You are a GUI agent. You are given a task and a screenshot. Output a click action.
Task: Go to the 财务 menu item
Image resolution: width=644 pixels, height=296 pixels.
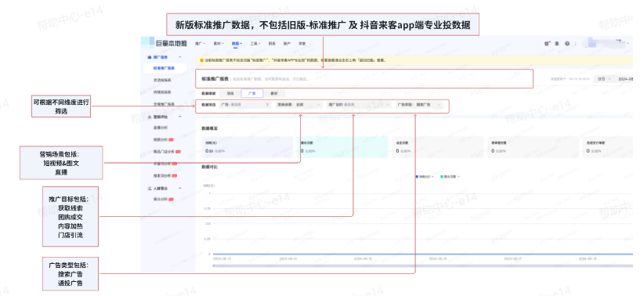click(x=272, y=43)
